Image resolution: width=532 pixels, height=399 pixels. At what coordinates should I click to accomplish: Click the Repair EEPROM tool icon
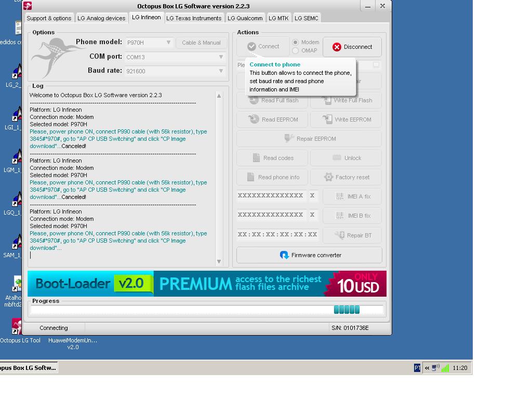pyautogui.click(x=289, y=138)
